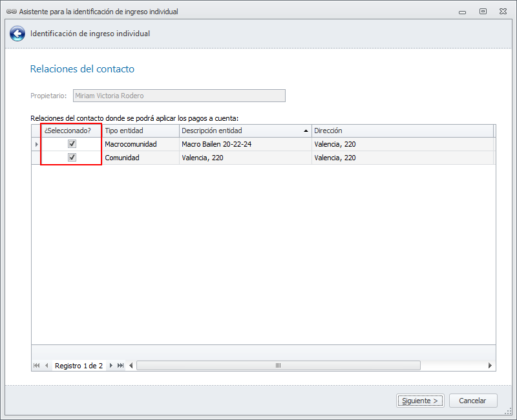517x420 pixels.
Task: Click the horizontal scrollbar thumb
Action: tap(279, 365)
